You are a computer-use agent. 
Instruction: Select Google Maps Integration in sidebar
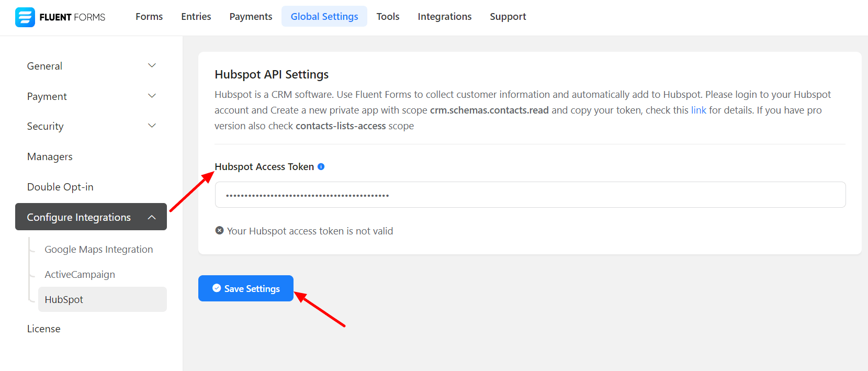(x=99, y=250)
